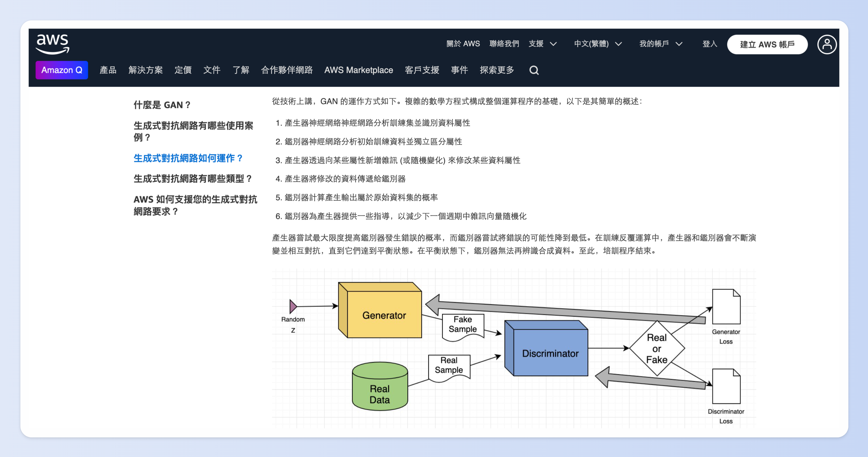Go to 什麼是 GAN？ section
Image resolution: width=868 pixels, height=457 pixels.
[162, 105]
